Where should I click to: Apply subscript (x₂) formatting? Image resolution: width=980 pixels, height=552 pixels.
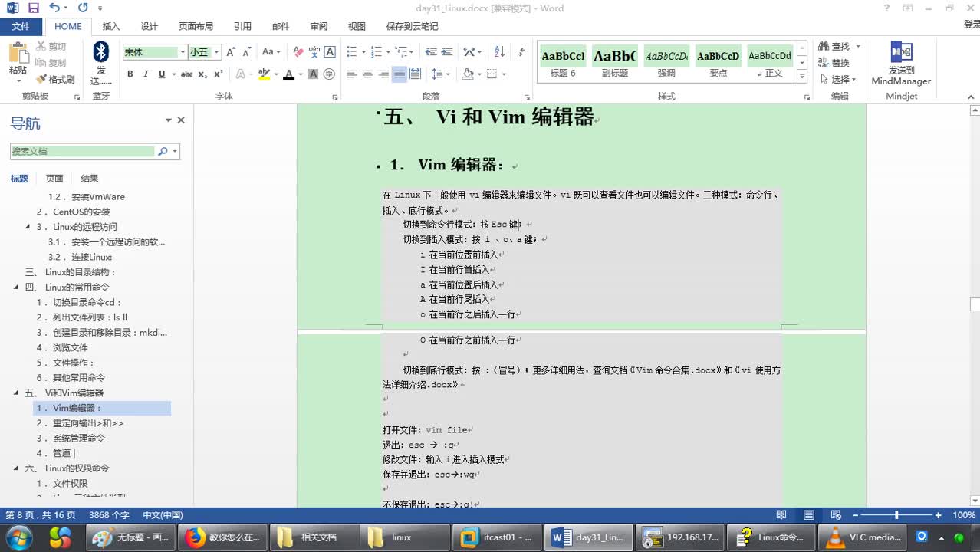click(x=202, y=74)
